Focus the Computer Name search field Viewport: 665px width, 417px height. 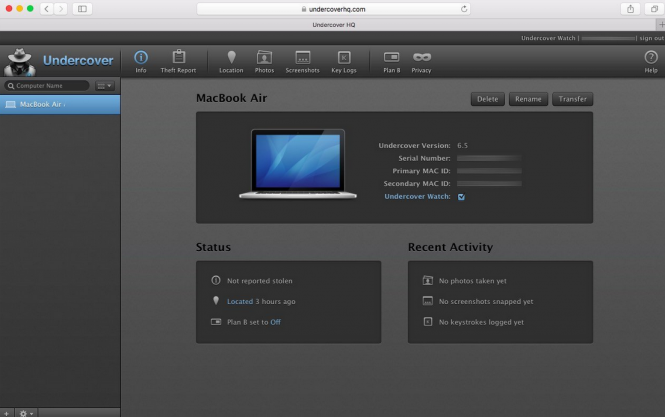(47, 86)
